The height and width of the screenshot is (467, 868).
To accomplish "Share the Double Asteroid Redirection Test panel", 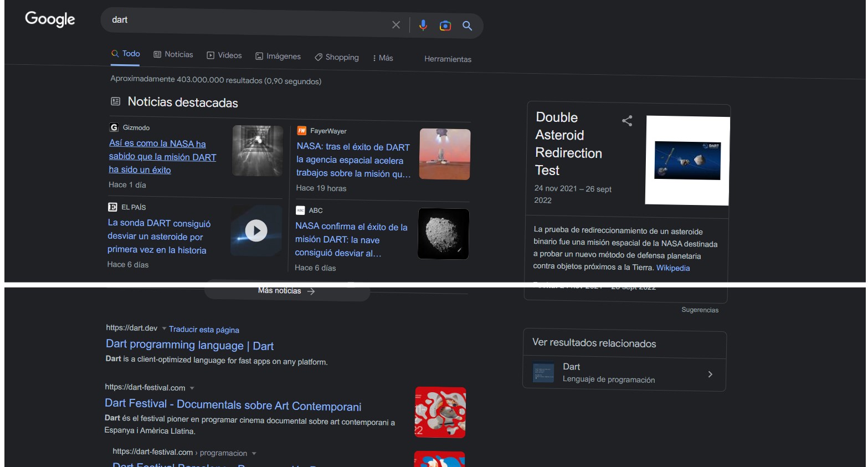I will click(626, 121).
